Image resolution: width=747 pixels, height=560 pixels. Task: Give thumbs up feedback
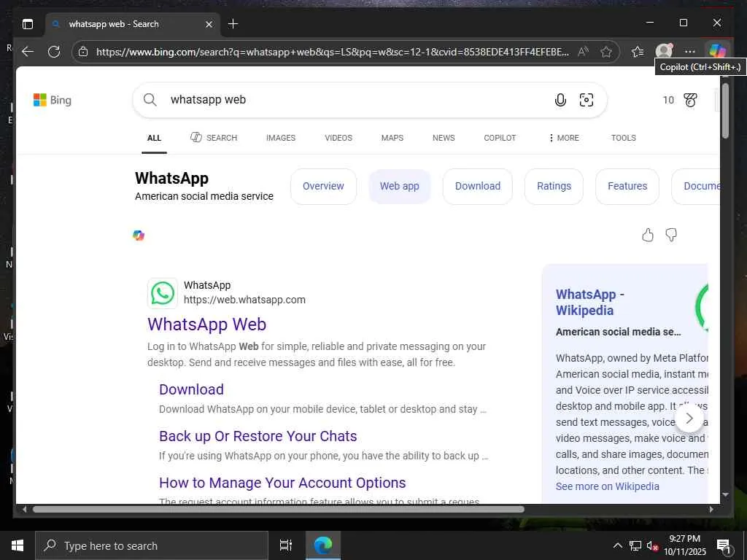point(648,235)
